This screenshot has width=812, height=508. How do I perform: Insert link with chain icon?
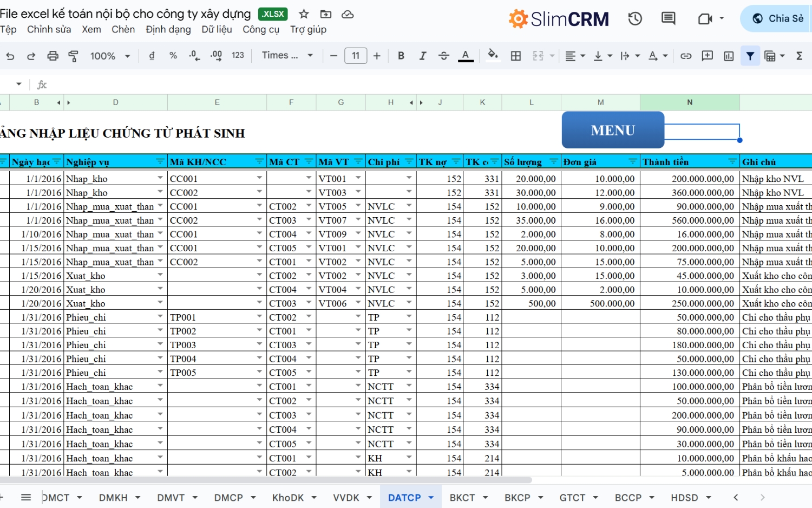[686, 56]
